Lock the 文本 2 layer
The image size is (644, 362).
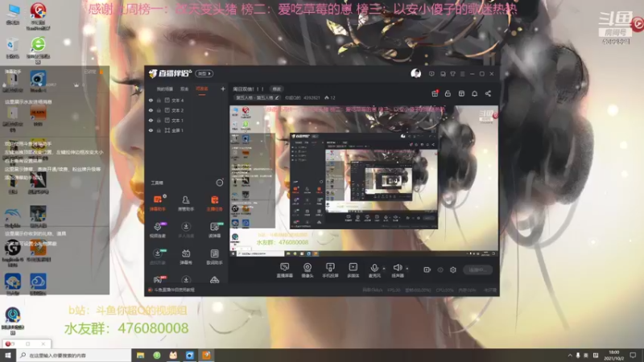click(159, 110)
